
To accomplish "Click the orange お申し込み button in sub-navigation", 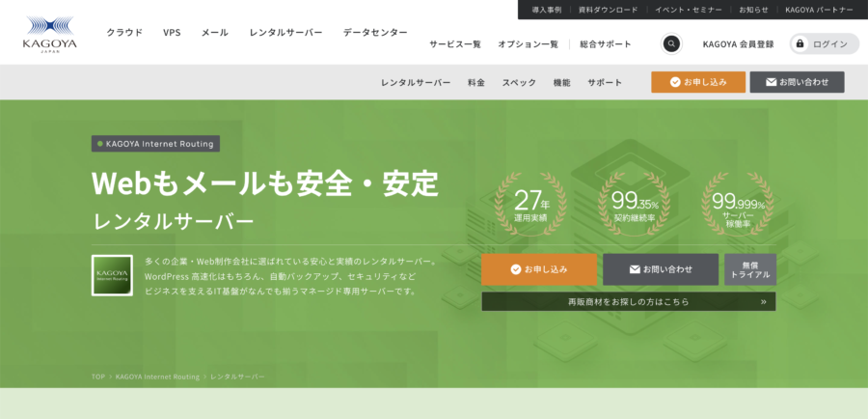I will [698, 82].
